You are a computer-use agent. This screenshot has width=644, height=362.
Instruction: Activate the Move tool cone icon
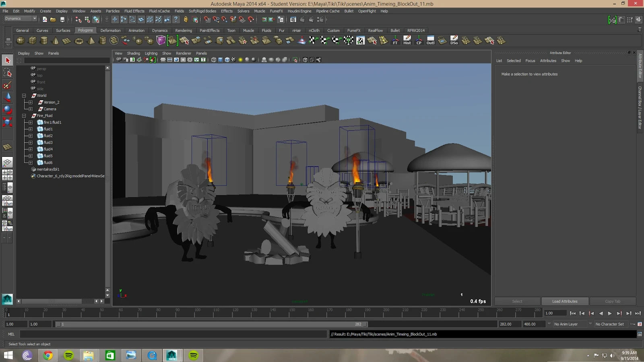coord(7,97)
